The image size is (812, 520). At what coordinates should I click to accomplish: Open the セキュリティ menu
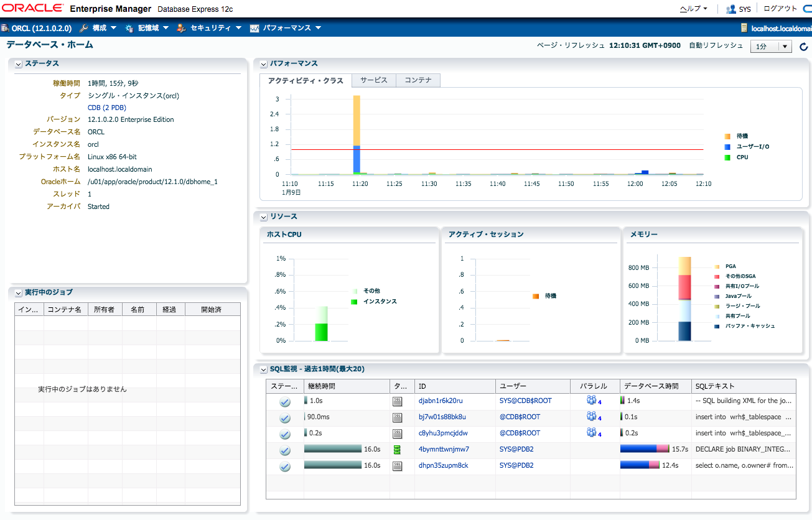[216, 28]
